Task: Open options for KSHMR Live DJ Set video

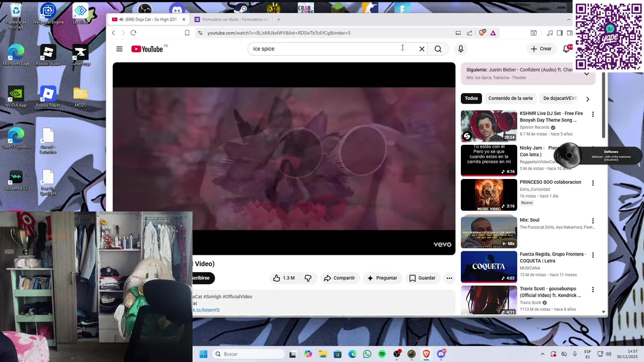Action: tap(593, 115)
